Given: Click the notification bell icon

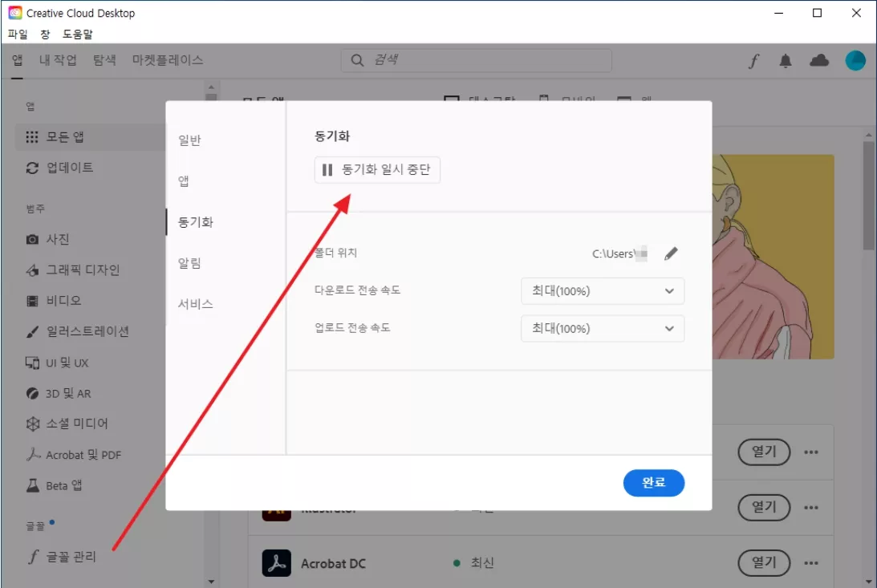Looking at the screenshot, I should [786, 60].
